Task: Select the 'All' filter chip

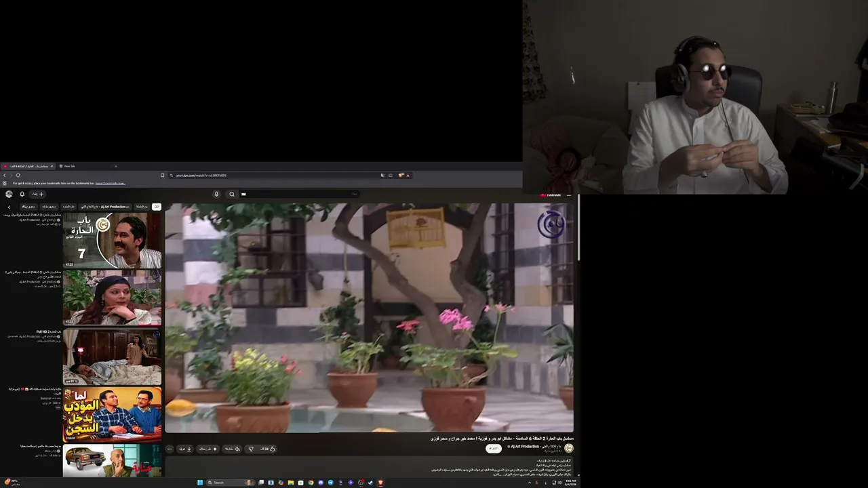Action: point(157,207)
